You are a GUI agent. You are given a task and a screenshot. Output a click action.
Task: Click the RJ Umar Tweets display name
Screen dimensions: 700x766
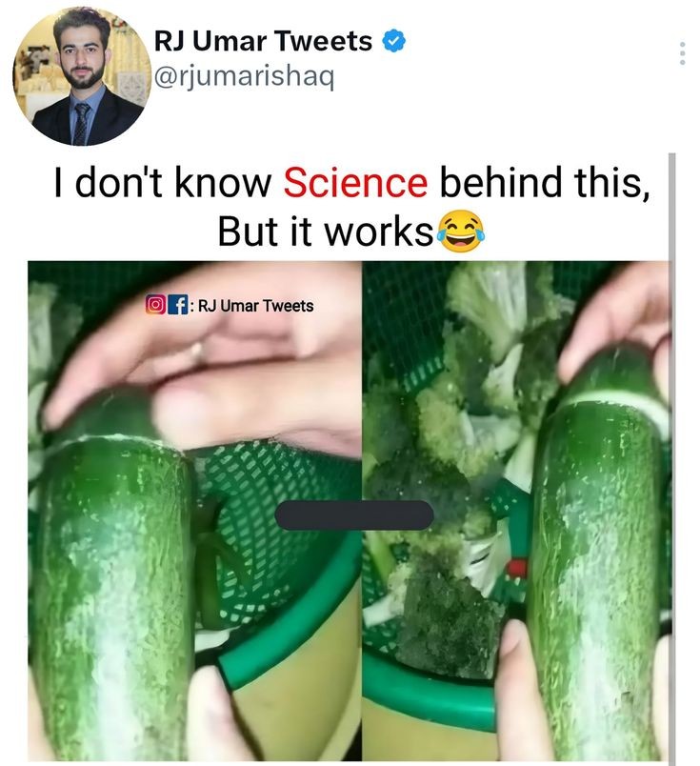click(263, 42)
